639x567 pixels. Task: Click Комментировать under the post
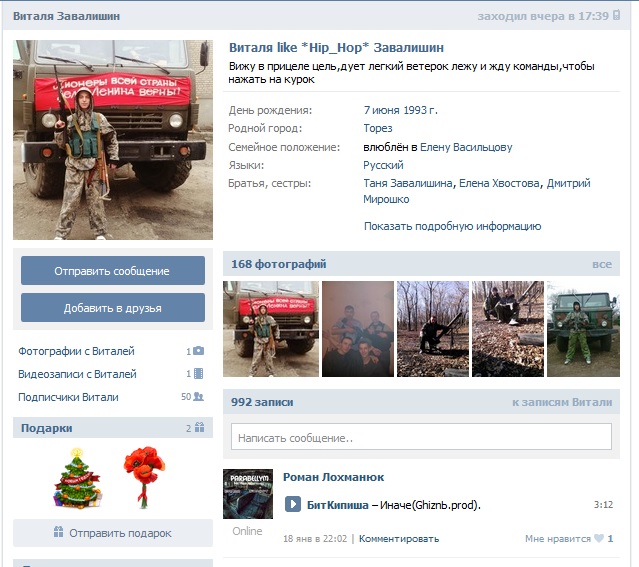coord(399,539)
